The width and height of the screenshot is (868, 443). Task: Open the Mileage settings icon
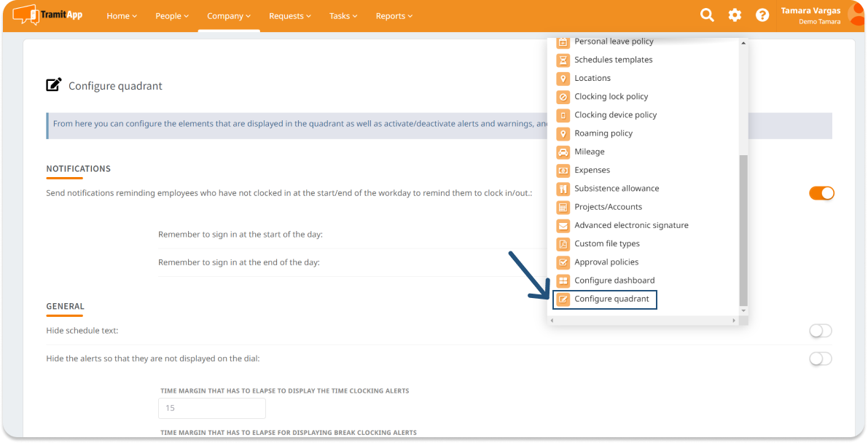click(x=562, y=152)
